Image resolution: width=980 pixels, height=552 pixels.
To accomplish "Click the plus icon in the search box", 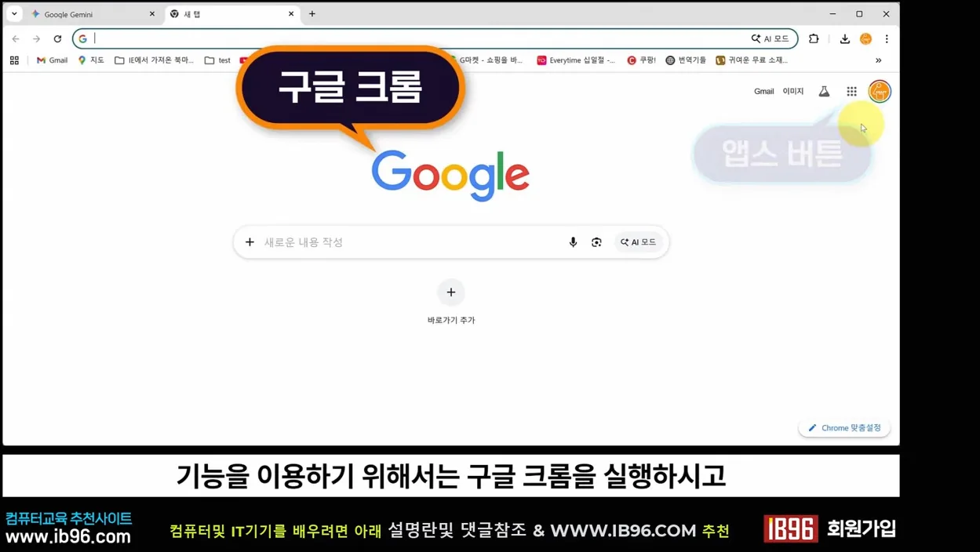I will coord(250,242).
